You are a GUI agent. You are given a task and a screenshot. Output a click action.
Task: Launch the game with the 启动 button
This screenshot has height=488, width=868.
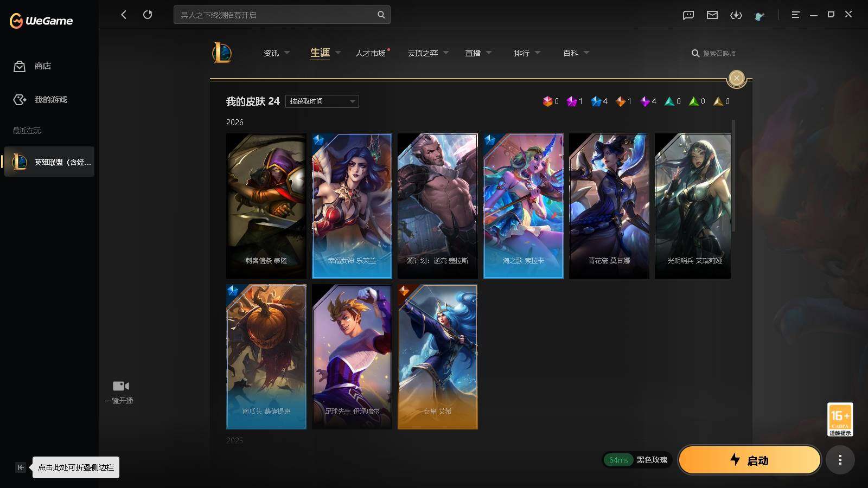tap(750, 460)
